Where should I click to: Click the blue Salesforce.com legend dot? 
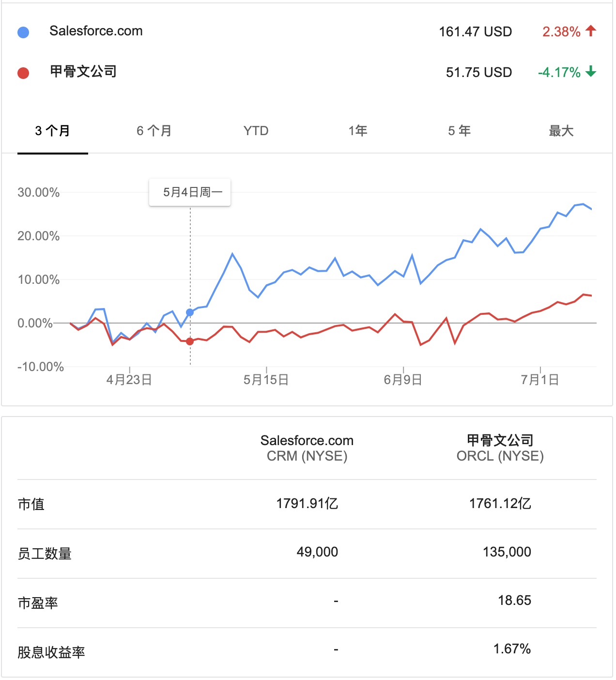tap(23, 32)
